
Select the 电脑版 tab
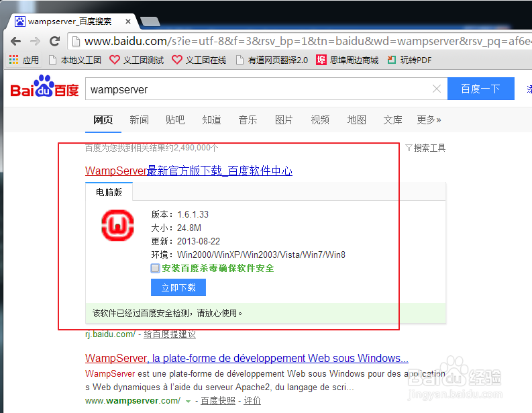(109, 192)
